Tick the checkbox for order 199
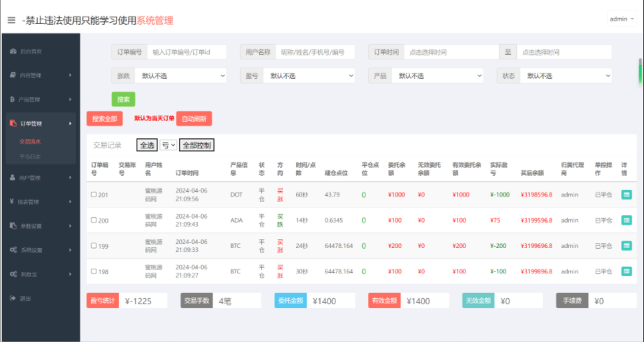 click(94, 246)
